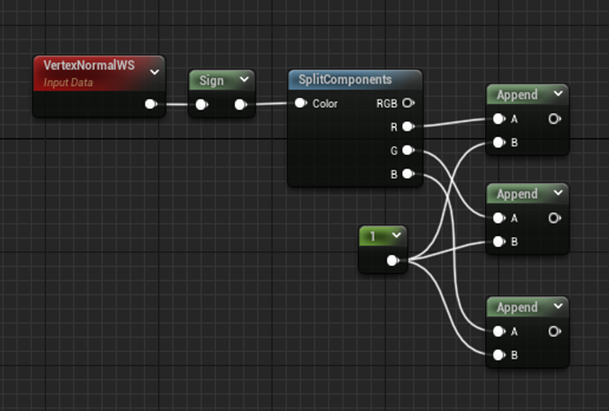Collapse the constant 1 node chevron
The width and height of the screenshot is (609, 411).
pos(396,235)
